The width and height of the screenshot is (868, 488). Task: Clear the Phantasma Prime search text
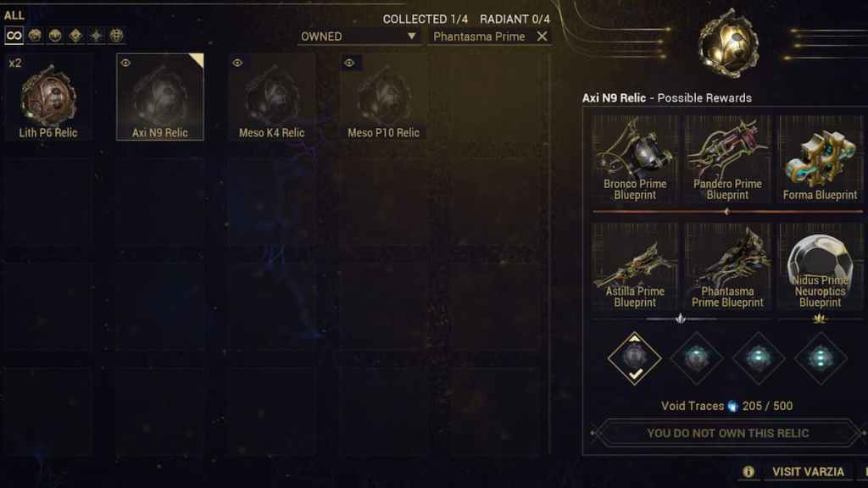pyautogui.click(x=542, y=36)
